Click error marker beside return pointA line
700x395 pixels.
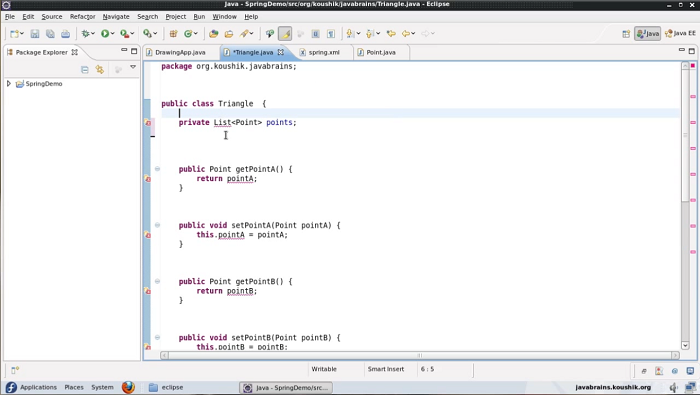click(148, 179)
